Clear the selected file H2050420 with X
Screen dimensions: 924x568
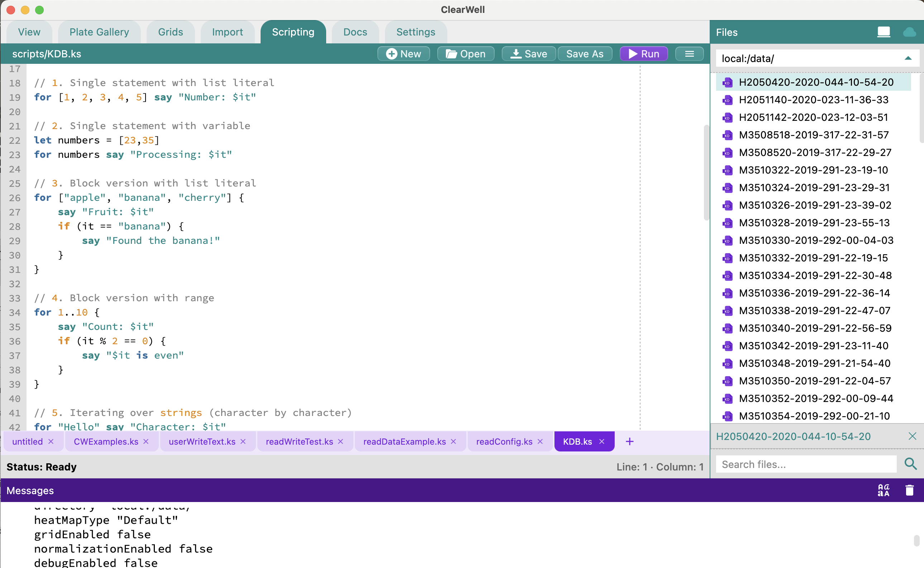[x=913, y=436]
